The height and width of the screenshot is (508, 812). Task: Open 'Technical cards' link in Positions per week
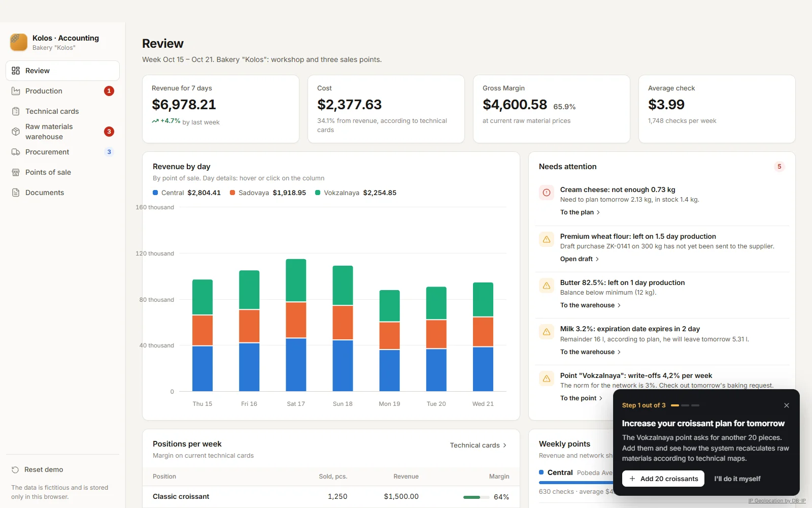click(478, 445)
